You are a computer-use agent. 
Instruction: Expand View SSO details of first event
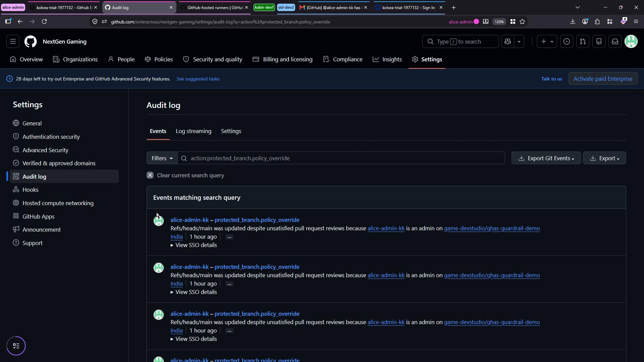click(x=194, y=245)
